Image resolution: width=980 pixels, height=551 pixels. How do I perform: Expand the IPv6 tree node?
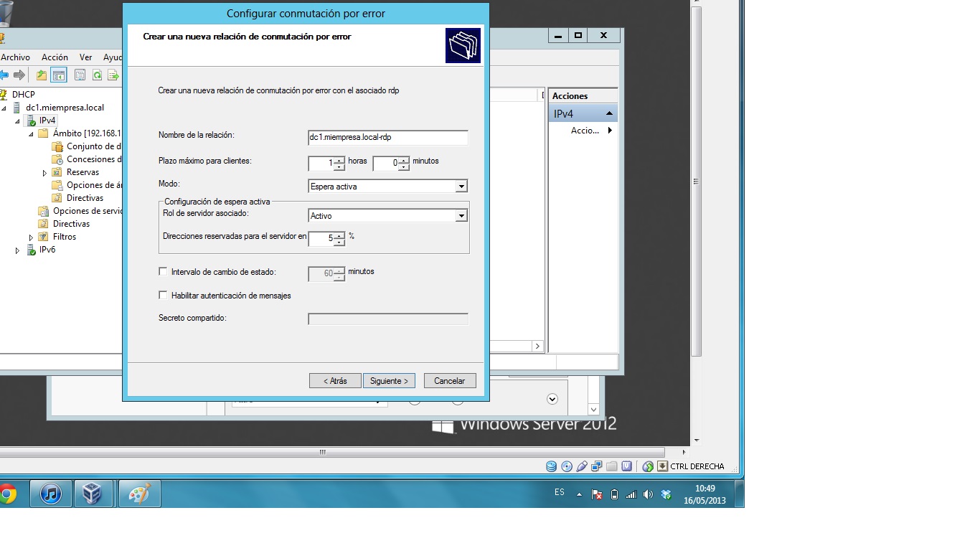(x=18, y=250)
